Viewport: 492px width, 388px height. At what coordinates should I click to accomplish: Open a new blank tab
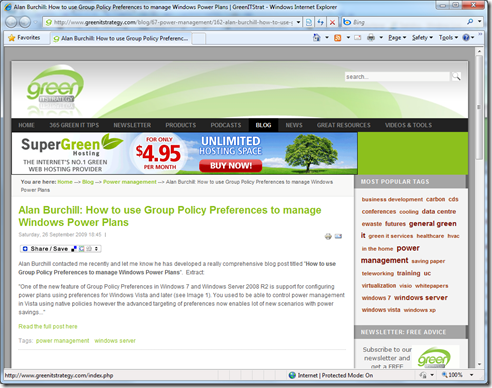pos(199,38)
